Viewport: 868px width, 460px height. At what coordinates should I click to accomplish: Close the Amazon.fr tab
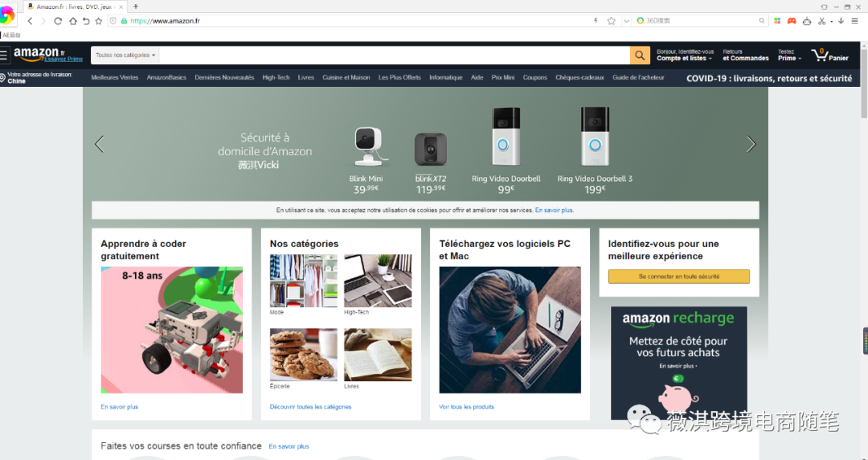pyautogui.click(x=121, y=6)
